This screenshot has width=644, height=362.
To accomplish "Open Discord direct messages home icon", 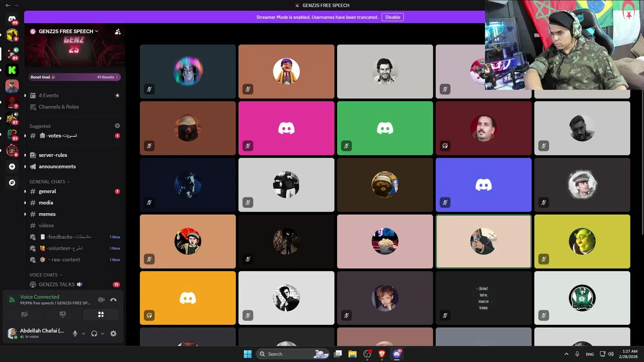I will point(12,19).
